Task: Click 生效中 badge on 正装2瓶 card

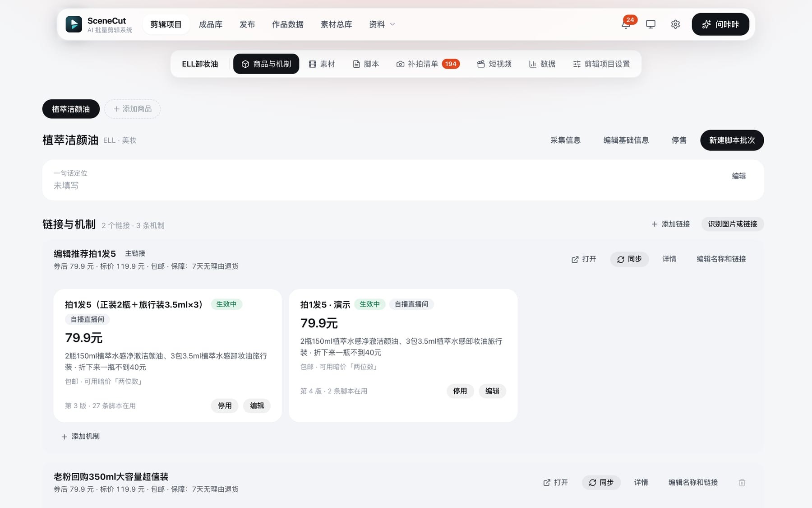Action: coord(226,304)
